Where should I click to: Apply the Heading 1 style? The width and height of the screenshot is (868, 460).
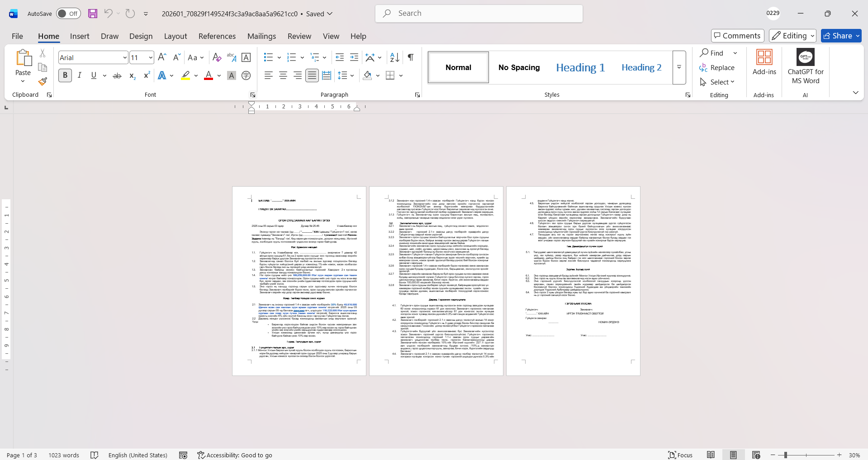pyautogui.click(x=580, y=67)
